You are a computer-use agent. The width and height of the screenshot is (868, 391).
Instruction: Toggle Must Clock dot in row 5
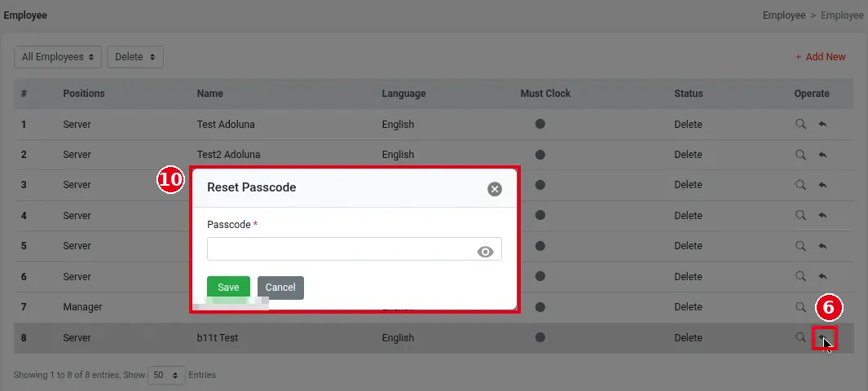pos(540,245)
